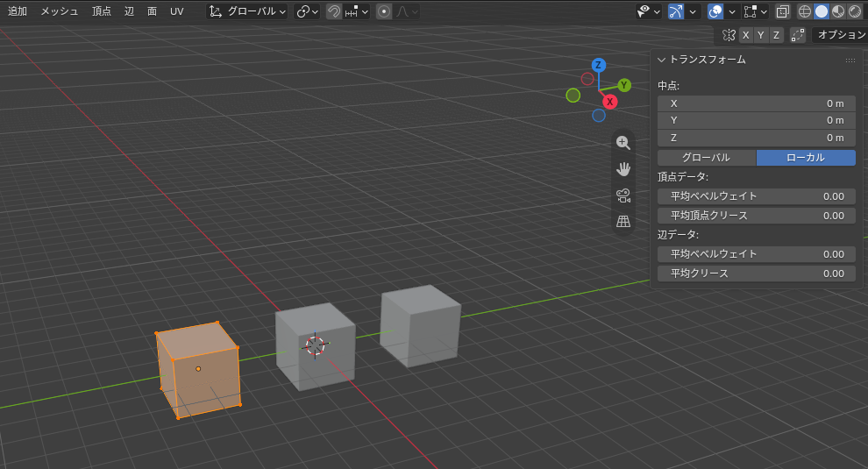Click the 中点 Y value field
This screenshot has width=868, height=469.
(756, 120)
